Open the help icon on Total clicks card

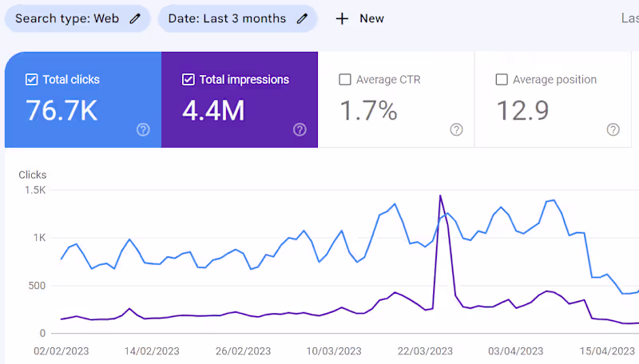[143, 129]
